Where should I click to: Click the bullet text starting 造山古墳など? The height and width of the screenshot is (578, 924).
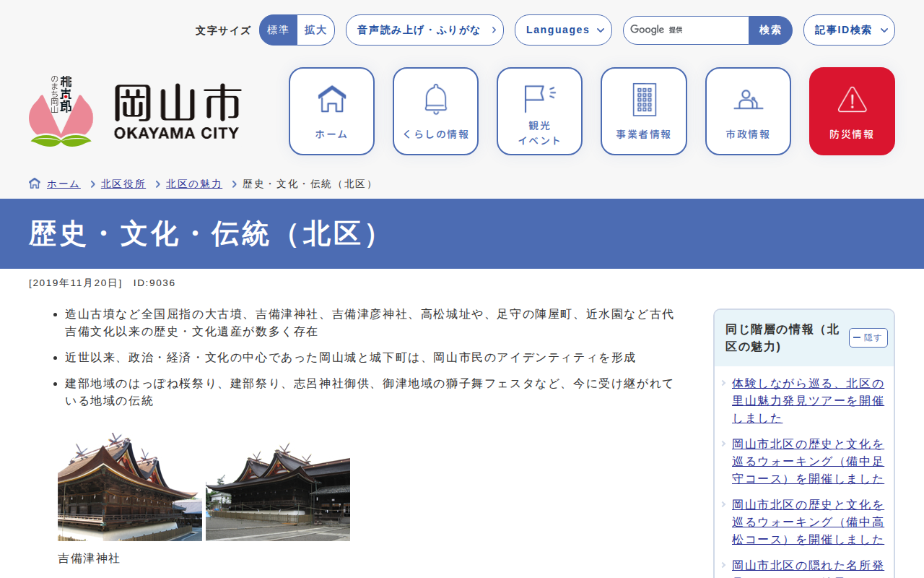369,323
